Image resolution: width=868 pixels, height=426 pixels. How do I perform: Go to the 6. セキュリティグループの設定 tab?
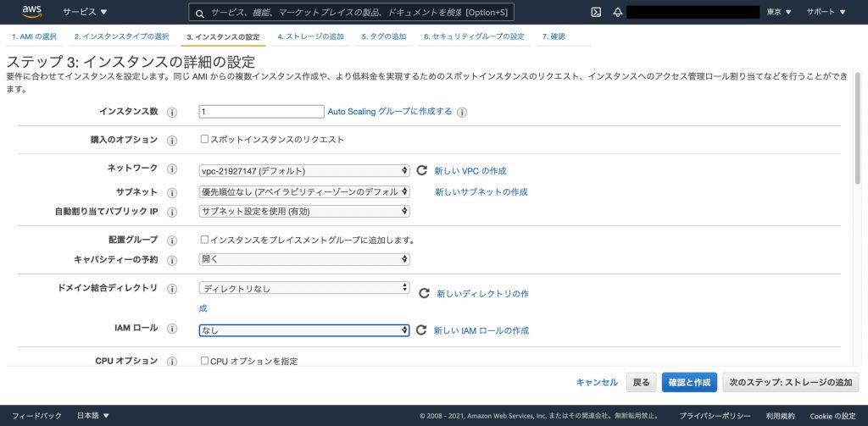pos(474,36)
